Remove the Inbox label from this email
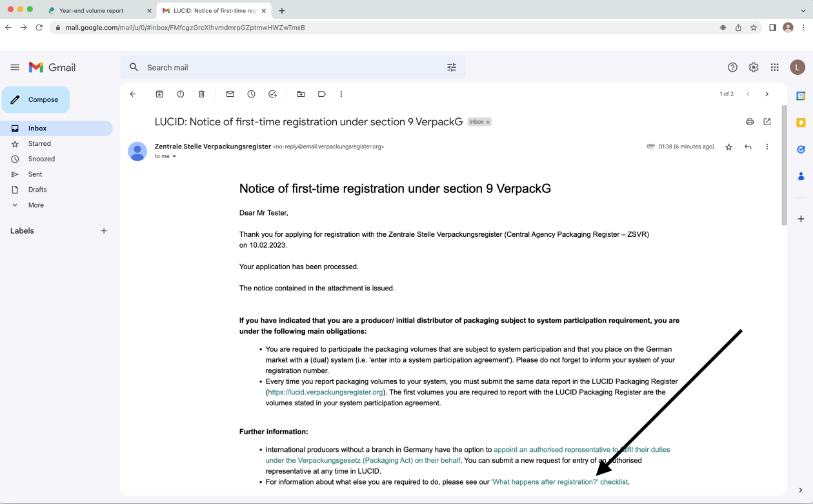The height and width of the screenshot is (504, 813). (x=488, y=122)
